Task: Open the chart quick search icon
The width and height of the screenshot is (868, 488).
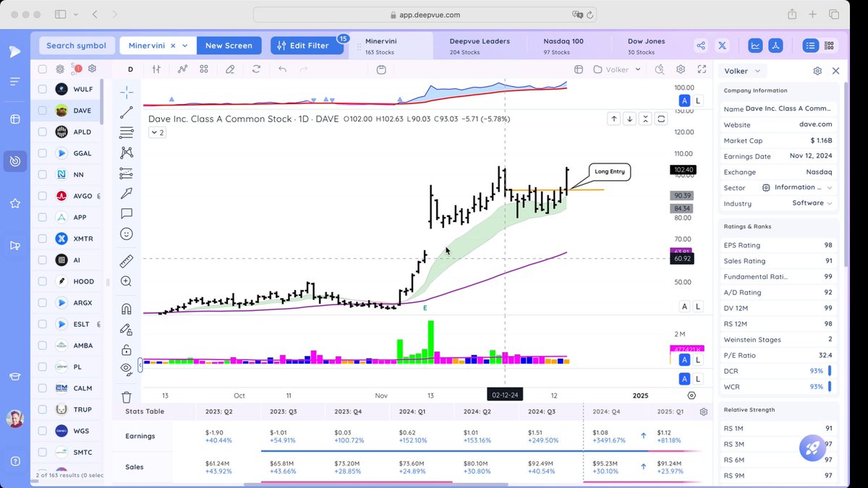Action: click(x=660, y=69)
